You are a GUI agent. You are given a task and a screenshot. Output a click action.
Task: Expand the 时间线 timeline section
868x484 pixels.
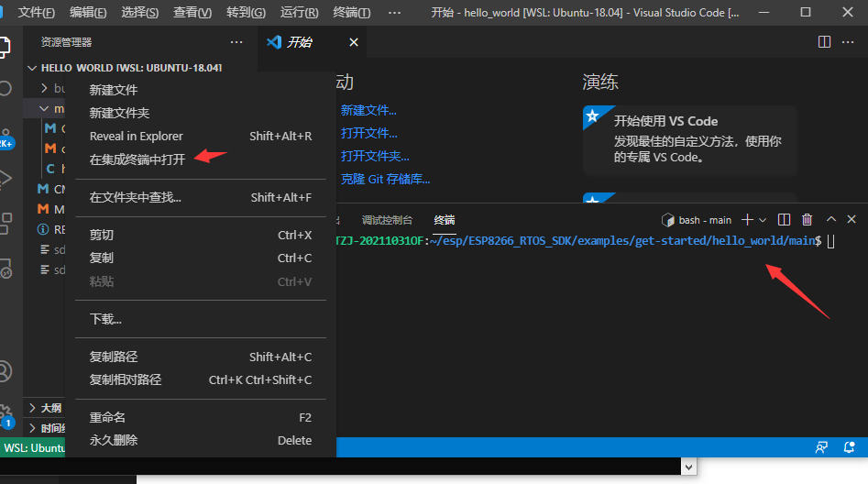tap(33, 428)
